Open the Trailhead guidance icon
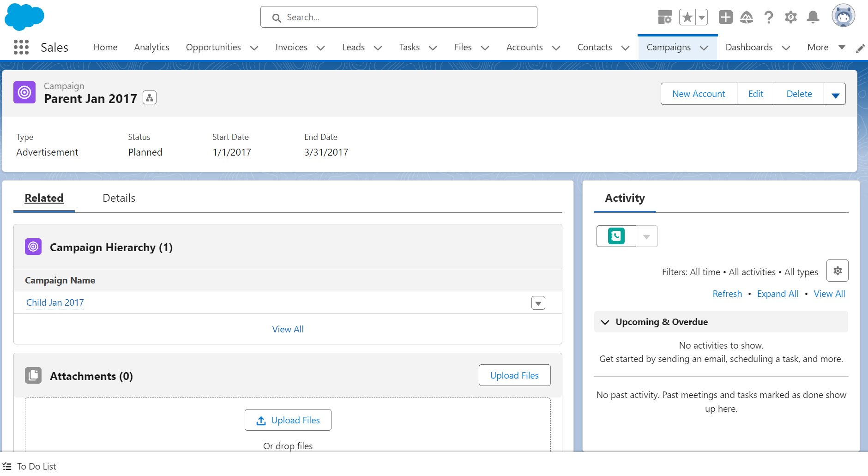 click(x=747, y=18)
